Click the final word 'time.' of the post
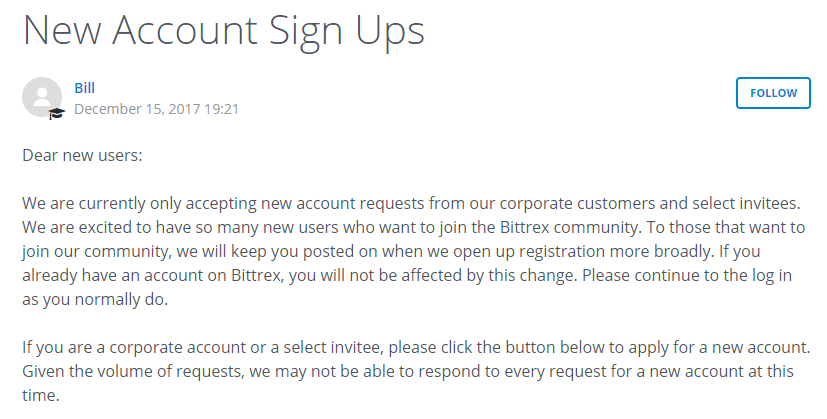The width and height of the screenshot is (827, 419). (41, 395)
